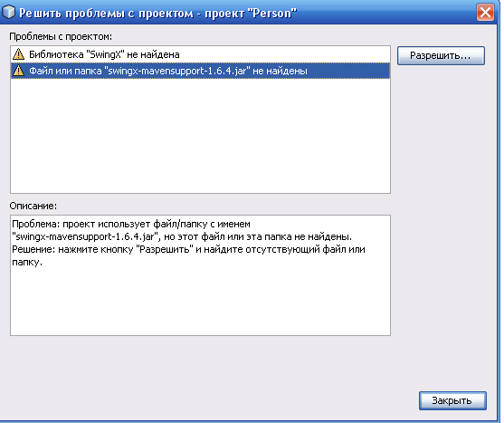This screenshot has width=504, height=423.
Task: Click inside the Описание text area
Action: pos(200,275)
